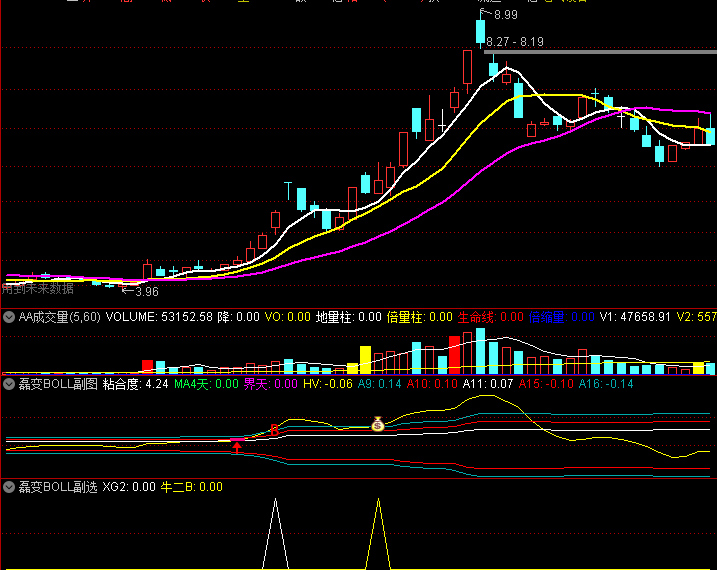Select the red B marker on BOLL chart

274,430
